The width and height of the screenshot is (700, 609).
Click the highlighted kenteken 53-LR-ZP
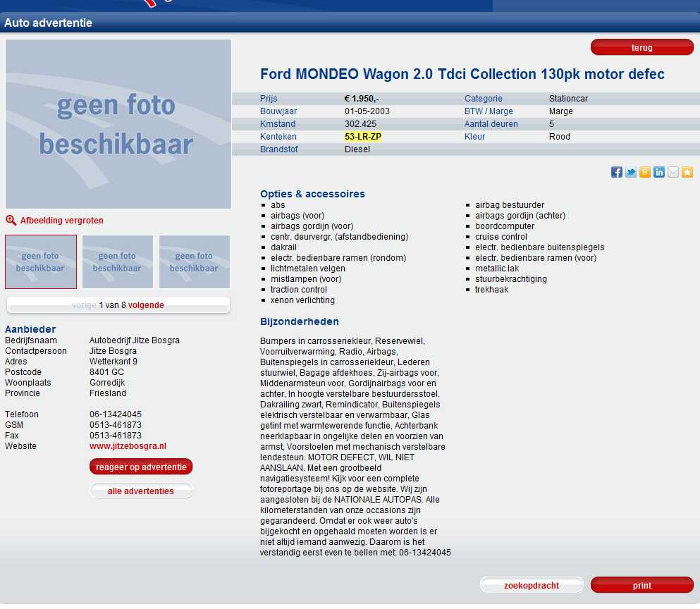[x=363, y=137]
